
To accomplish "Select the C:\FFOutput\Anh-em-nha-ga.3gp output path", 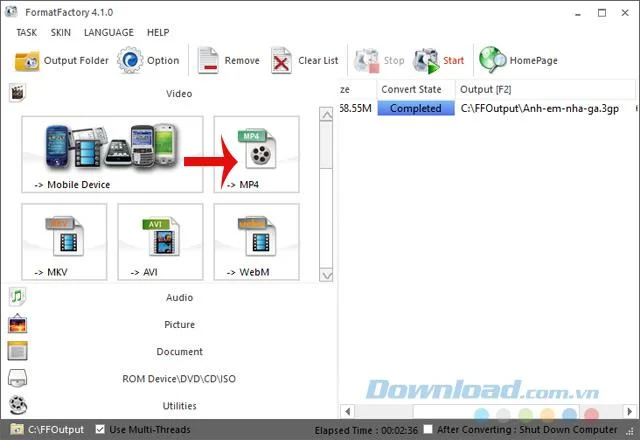I will tap(540, 108).
